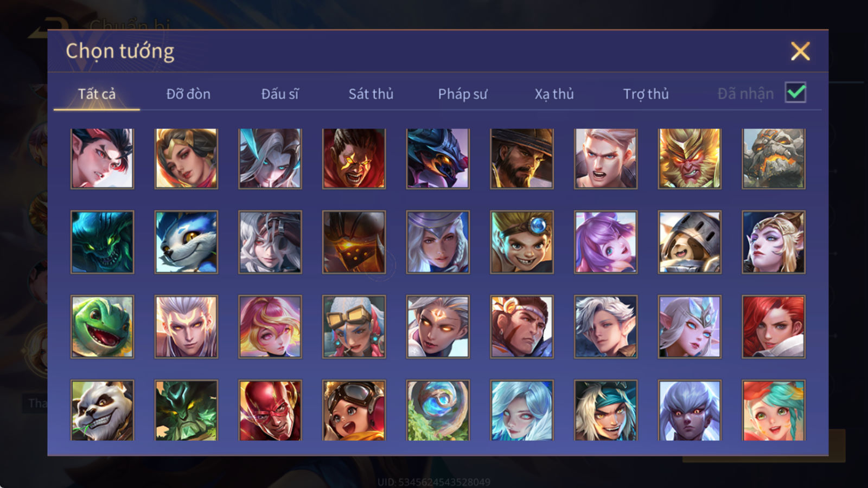The width and height of the screenshot is (868, 488).
Task: Select the stone golem hero portrait
Action: point(774,158)
